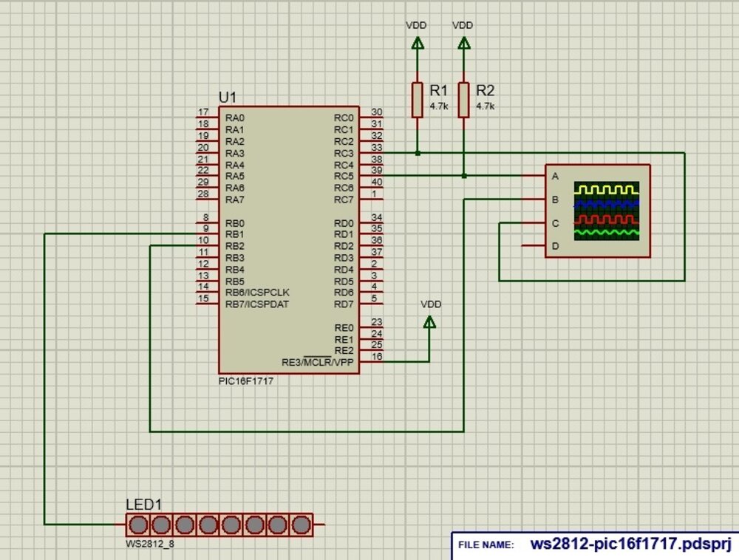Click the RB6/ICSPCLK pin label
739x560 pixels.
pos(257,293)
